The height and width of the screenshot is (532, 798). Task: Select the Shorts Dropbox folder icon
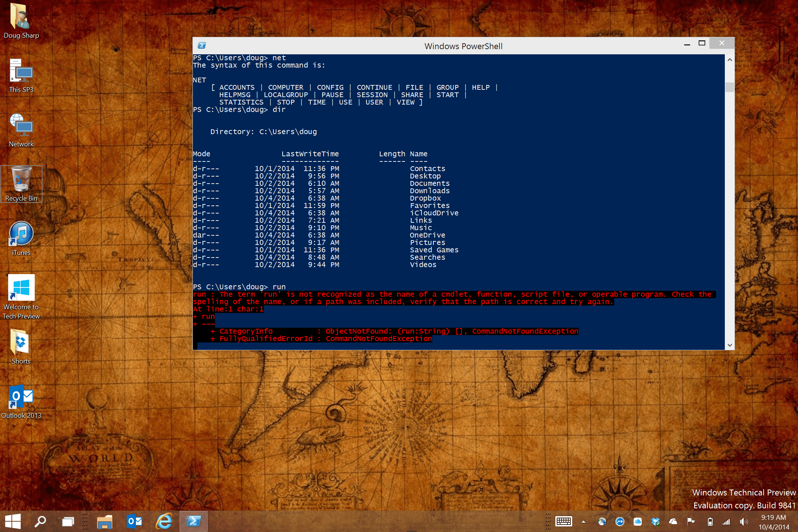(21, 347)
